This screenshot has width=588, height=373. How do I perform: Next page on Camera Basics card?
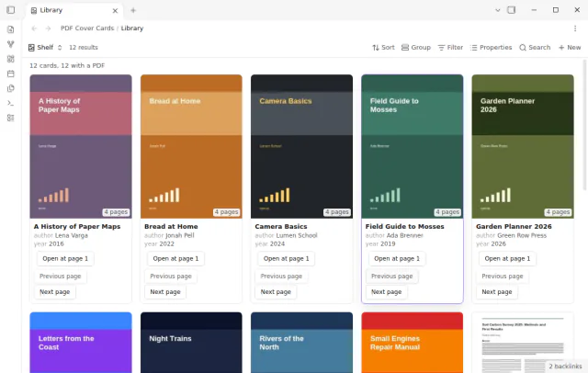tap(276, 291)
